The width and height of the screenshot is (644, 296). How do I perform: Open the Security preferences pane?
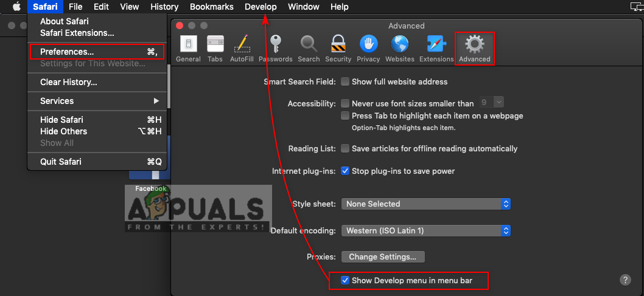(338, 49)
